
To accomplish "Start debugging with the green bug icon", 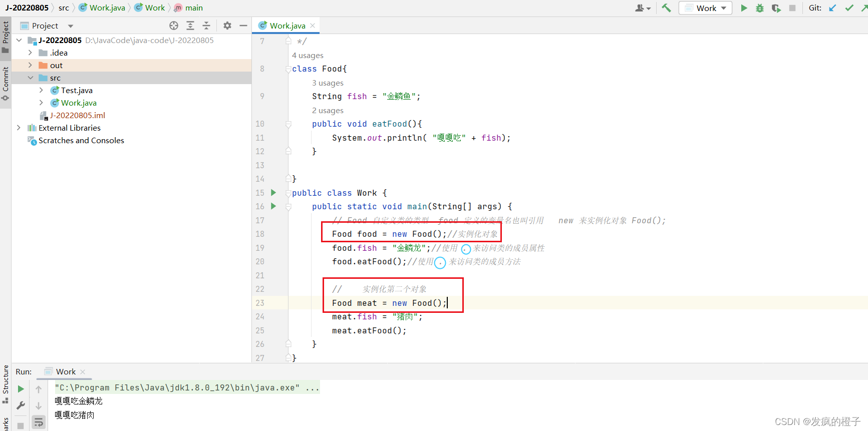I will [x=760, y=8].
